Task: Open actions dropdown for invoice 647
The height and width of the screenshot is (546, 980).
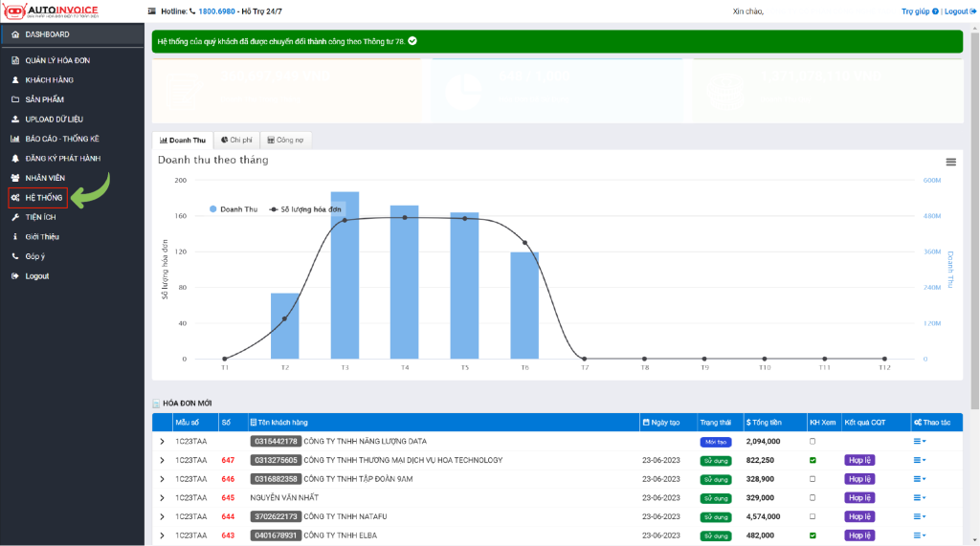Action: point(920,460)
